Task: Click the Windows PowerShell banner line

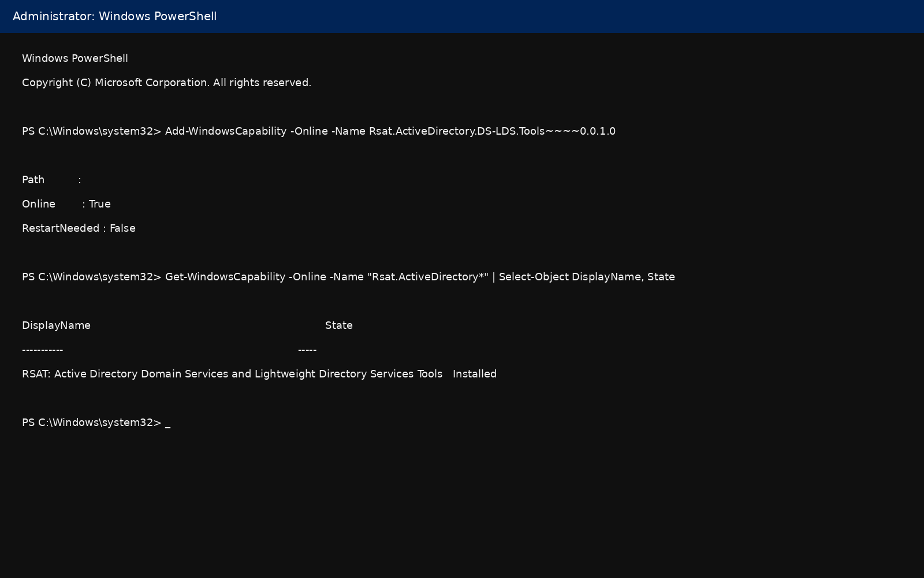Action: coord(75,58)
